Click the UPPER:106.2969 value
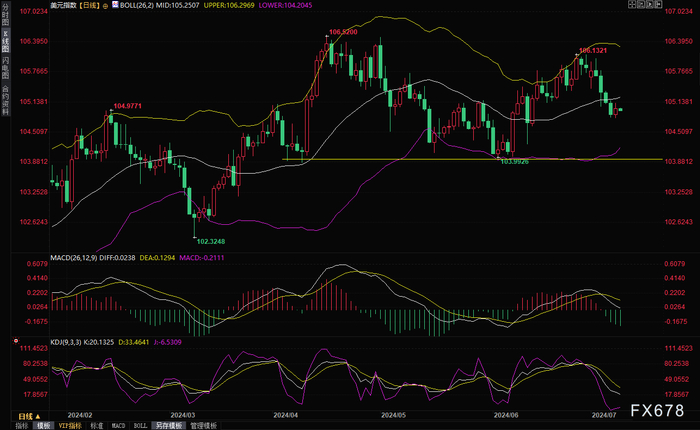Image resolution: width=700 pixels, height=430 pixels. tap(229, 5)
